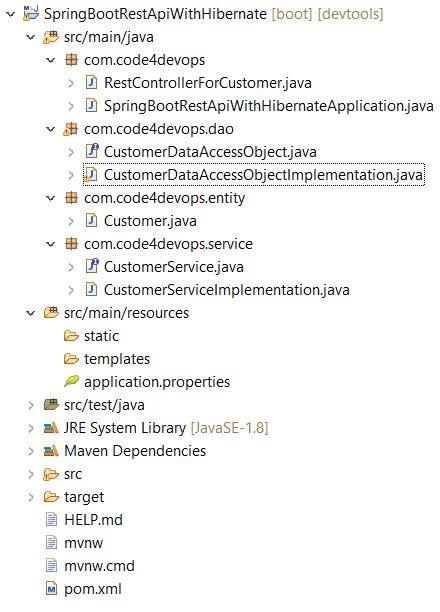This screenshot has width=440, height=612.
Task: Click the Maven Dependencies library icon
Action: pos(51,451)
